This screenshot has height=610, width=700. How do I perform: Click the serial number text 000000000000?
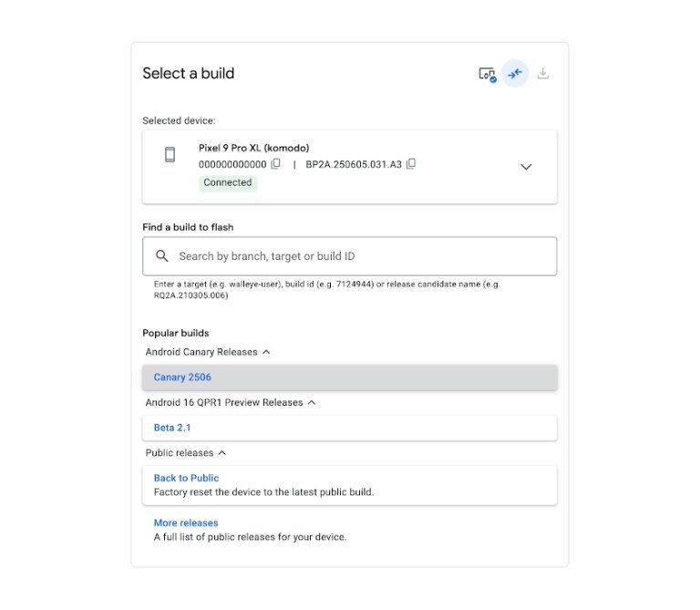point(232,164)
